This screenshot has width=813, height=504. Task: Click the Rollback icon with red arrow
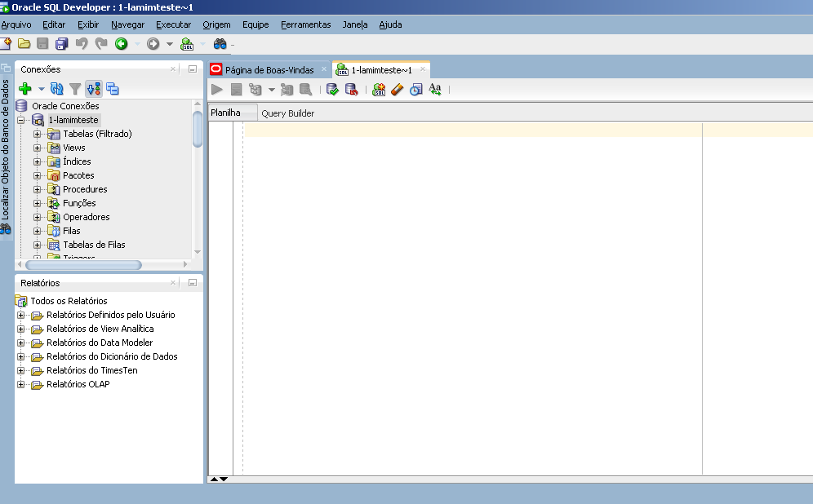pyautogui.click(x=352, y=90)
